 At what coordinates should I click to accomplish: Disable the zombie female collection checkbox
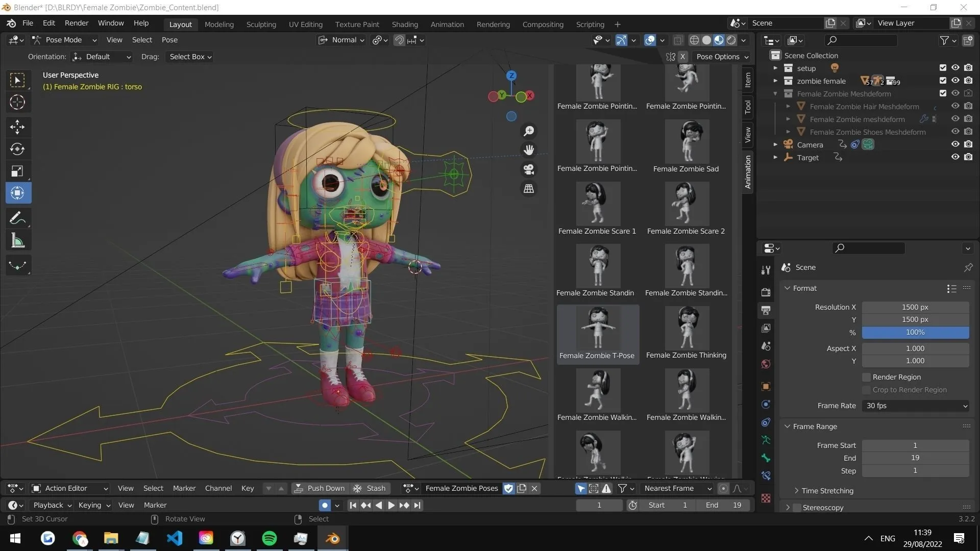942,81
